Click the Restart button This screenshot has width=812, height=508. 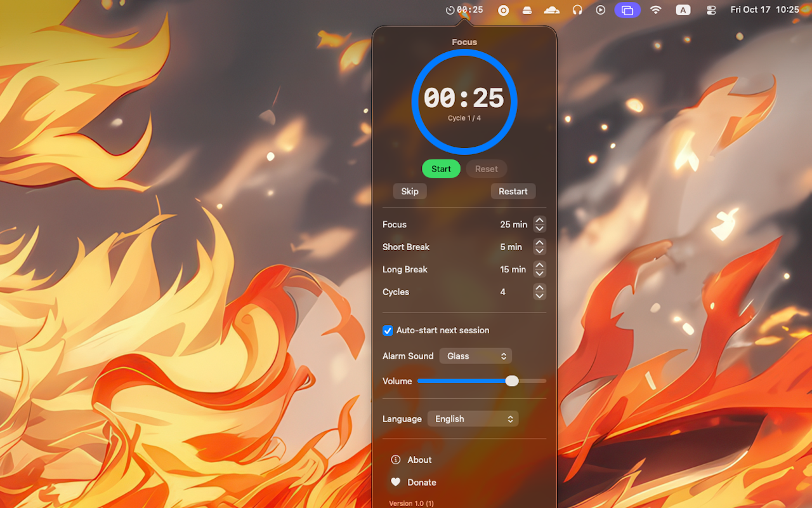pos(513,190)
